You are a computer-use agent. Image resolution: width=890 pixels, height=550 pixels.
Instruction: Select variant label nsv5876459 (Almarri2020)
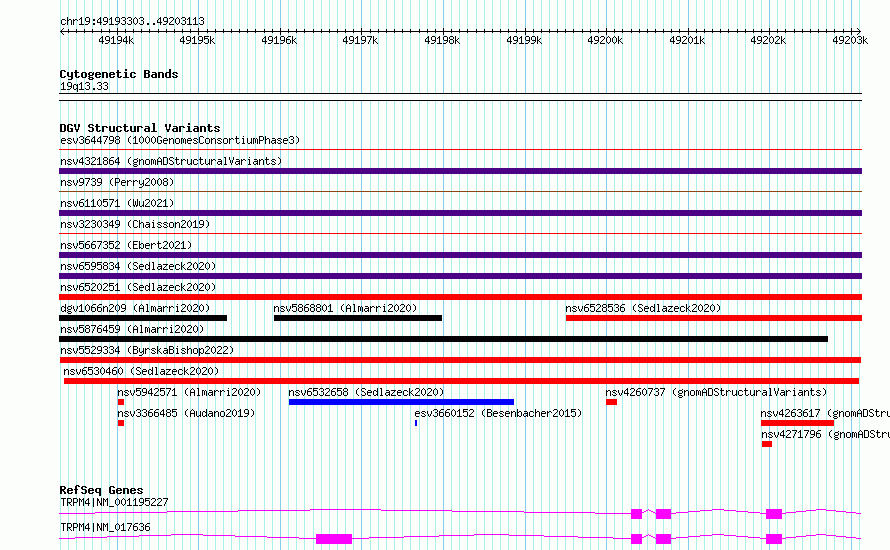coord(132,329)
